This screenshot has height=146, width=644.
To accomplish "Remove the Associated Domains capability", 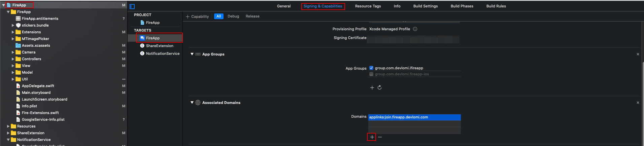I will tap(638, 103).
